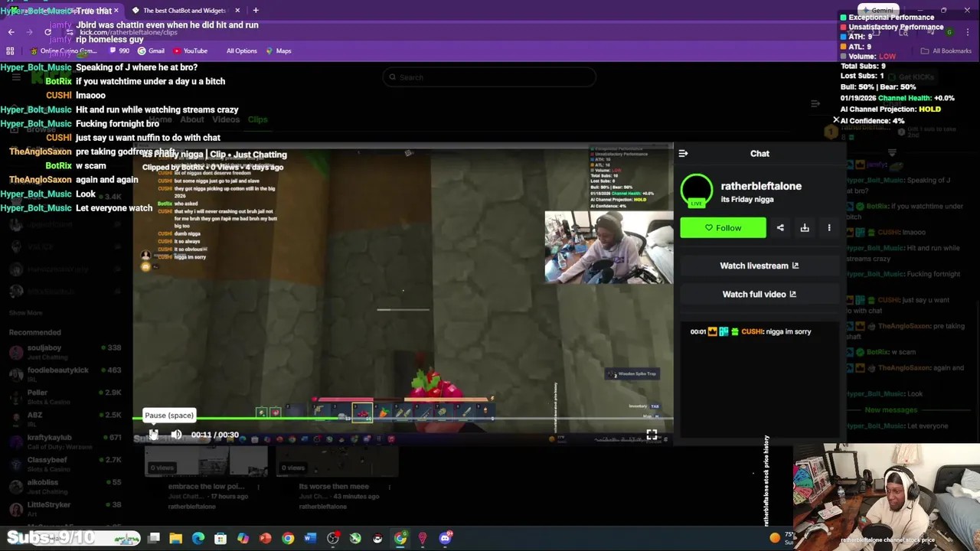Focus the Kick search field
This screenshot has width=980, height=551.
[x=490, y=77]
